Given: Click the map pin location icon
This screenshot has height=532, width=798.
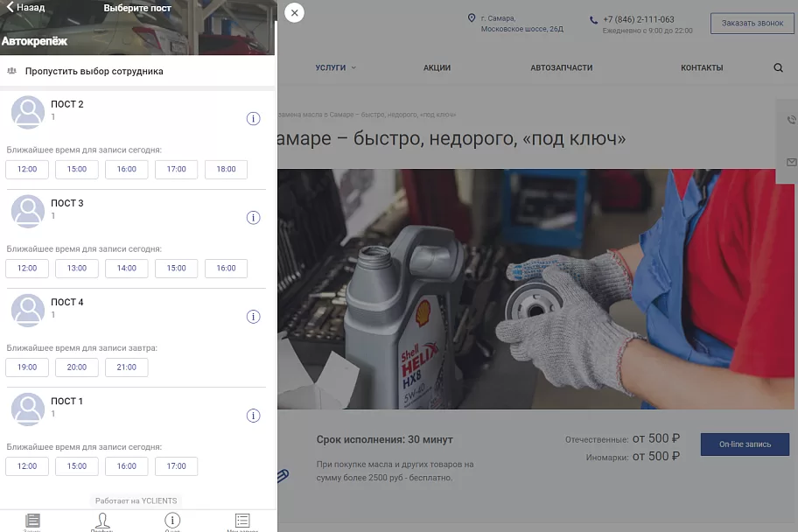Looking at the screenshot, I should click(472, 18).
